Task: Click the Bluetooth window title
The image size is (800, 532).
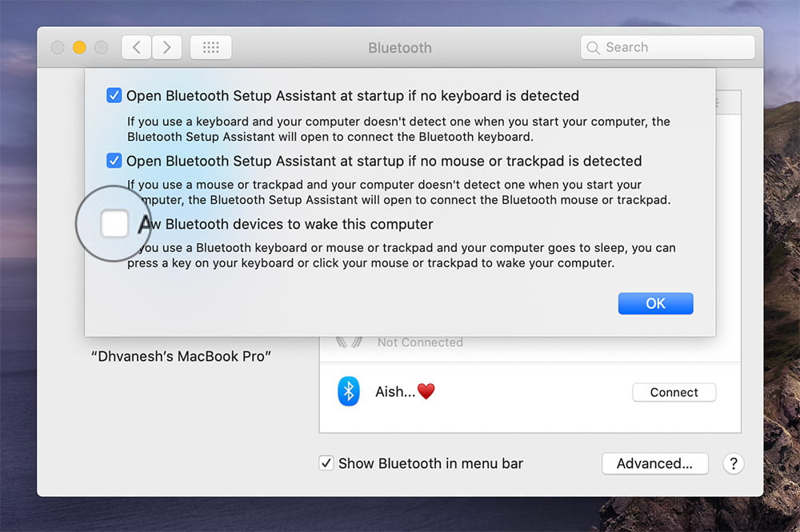Action: (x=400, y=48)
